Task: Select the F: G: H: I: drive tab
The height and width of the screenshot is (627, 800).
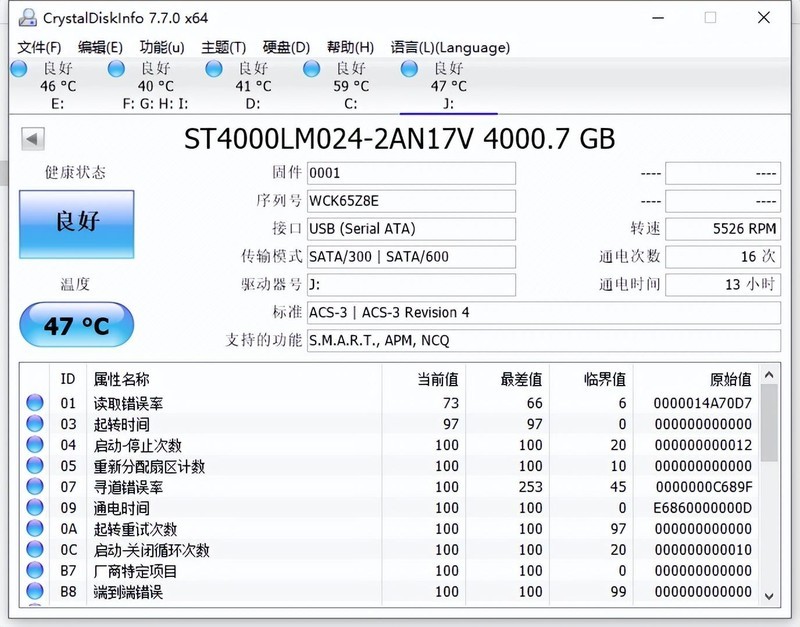Action: pyautogui.click(x=155, y=86)
